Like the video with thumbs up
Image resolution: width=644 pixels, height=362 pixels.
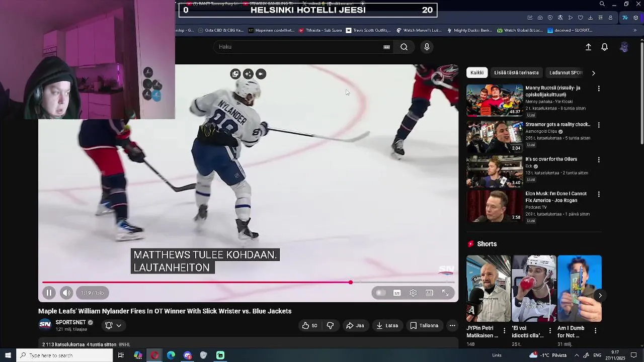(309, 325)
